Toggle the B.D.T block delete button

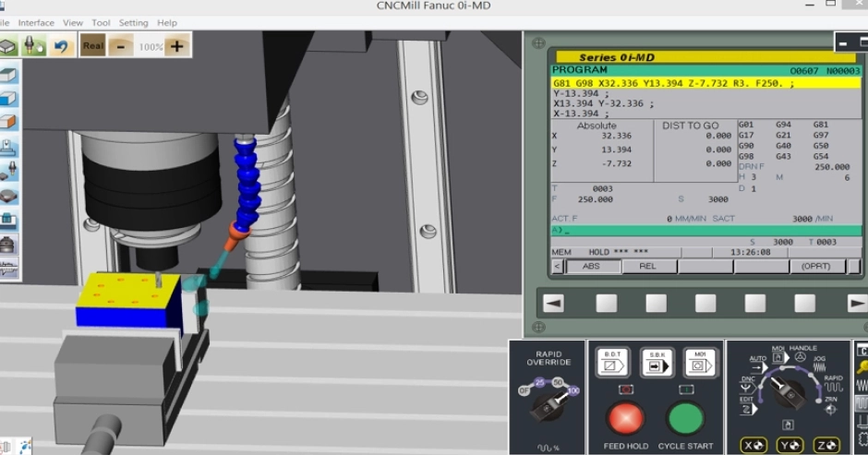pos(613,363)
